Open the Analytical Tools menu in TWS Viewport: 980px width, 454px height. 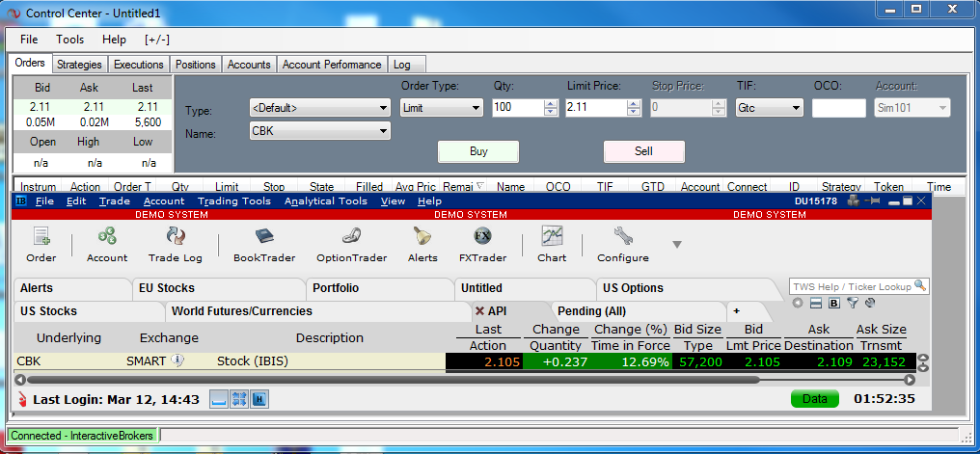pyautogui.click(x=326, y=201)
